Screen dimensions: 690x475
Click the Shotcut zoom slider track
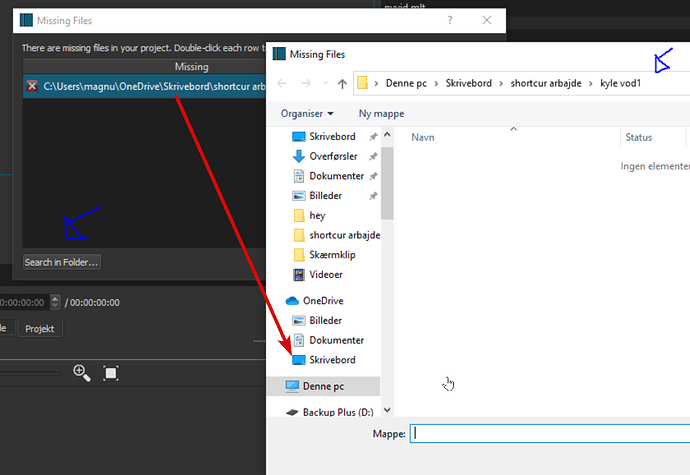(x=31, y=373)
